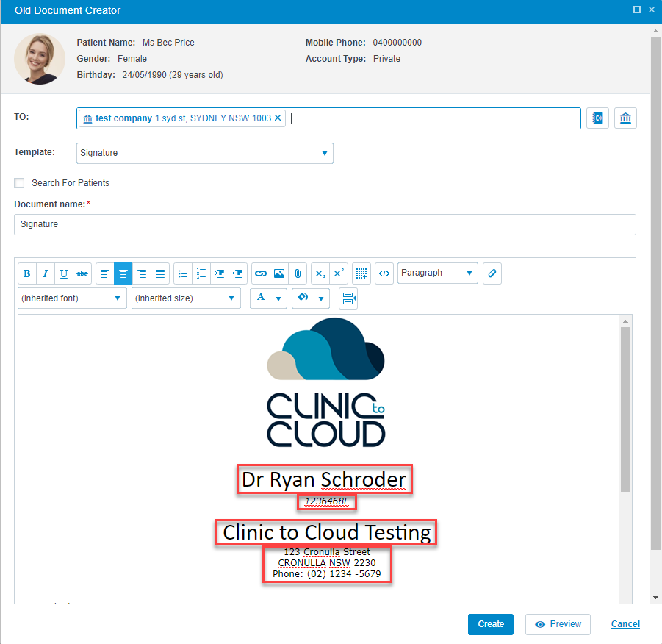662x644 pixels.
Task: Open the company directory icon
Action: click(x=625, y=118)
